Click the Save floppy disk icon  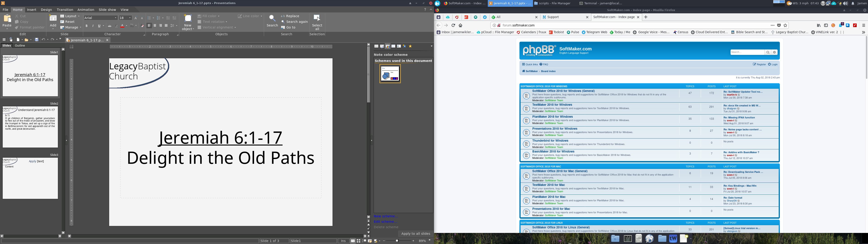[36, 40]
